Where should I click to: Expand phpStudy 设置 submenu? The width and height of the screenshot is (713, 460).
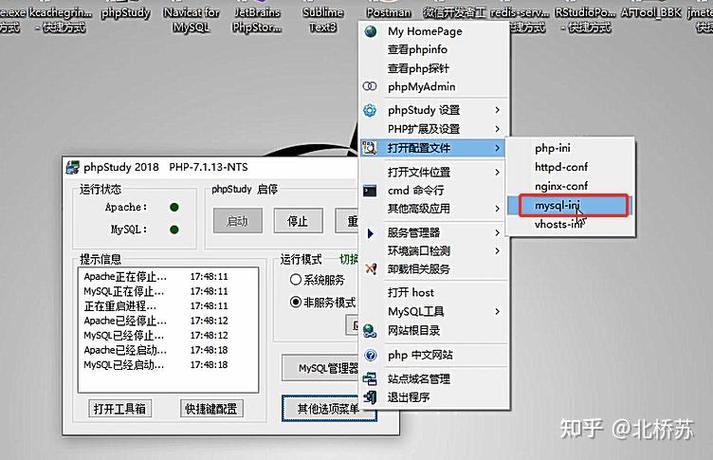497,110
